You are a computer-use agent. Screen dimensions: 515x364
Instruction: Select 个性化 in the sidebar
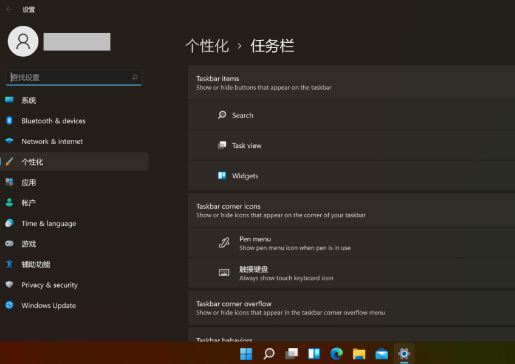point(74,162)
